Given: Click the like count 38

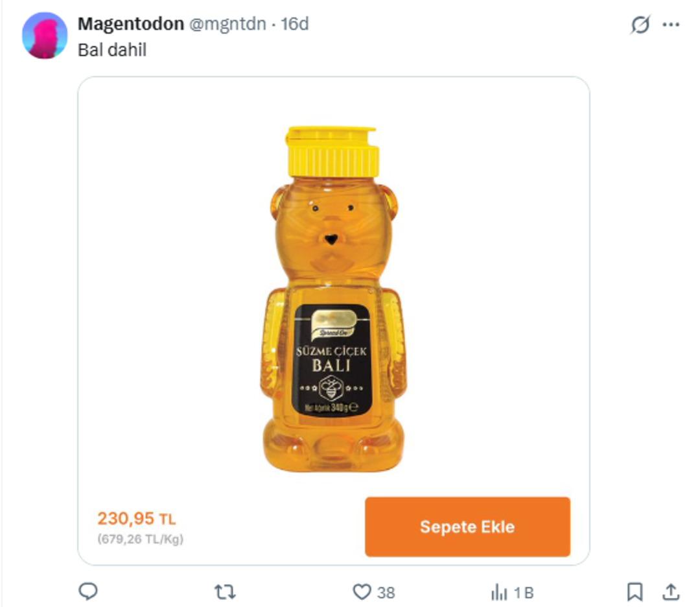Looking at the screenshot, I should coord(386,592).
